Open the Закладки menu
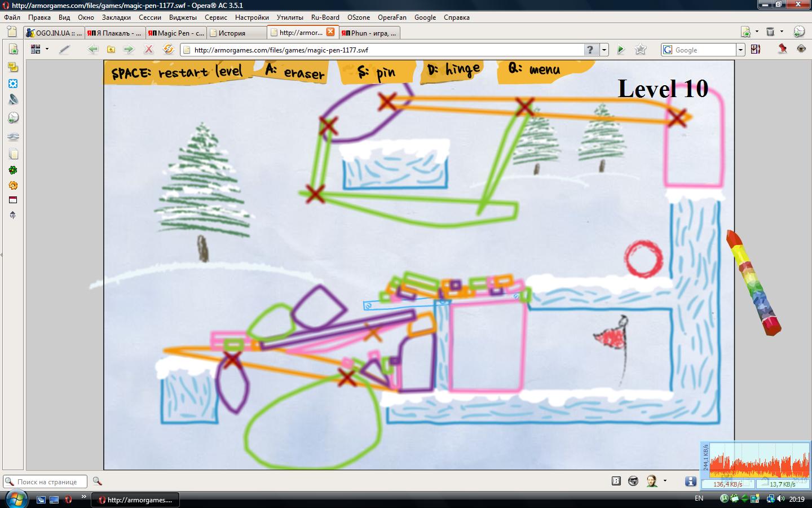This screenshot has height=508, width=812. [x=116, y=17]
